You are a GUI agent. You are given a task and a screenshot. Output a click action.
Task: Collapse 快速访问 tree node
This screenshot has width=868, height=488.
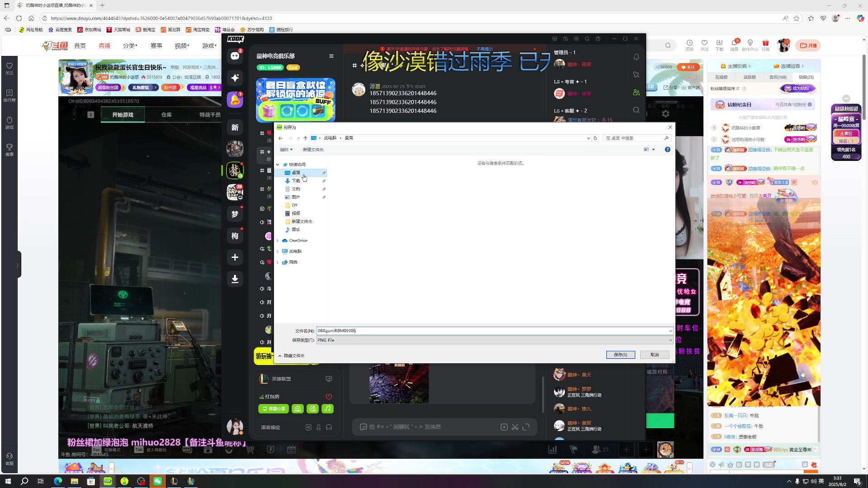pos(278,164)
